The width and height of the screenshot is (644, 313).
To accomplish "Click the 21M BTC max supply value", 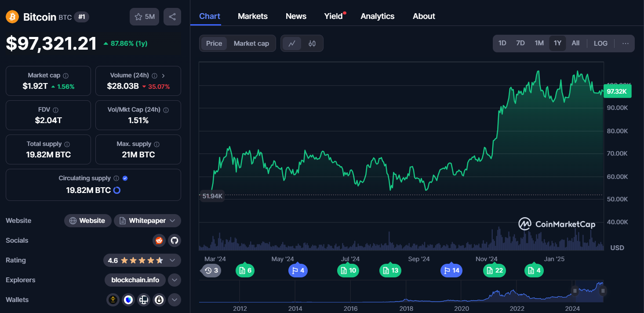I will (138, 155).
